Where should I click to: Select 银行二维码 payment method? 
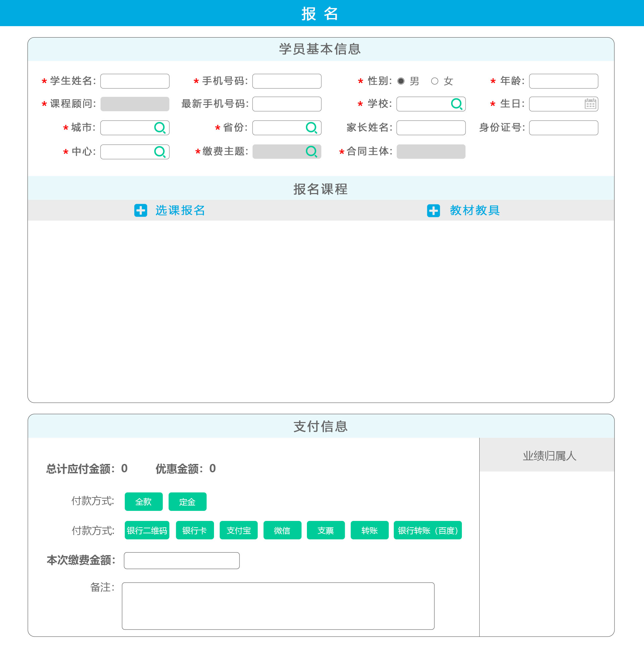point(147,530)
